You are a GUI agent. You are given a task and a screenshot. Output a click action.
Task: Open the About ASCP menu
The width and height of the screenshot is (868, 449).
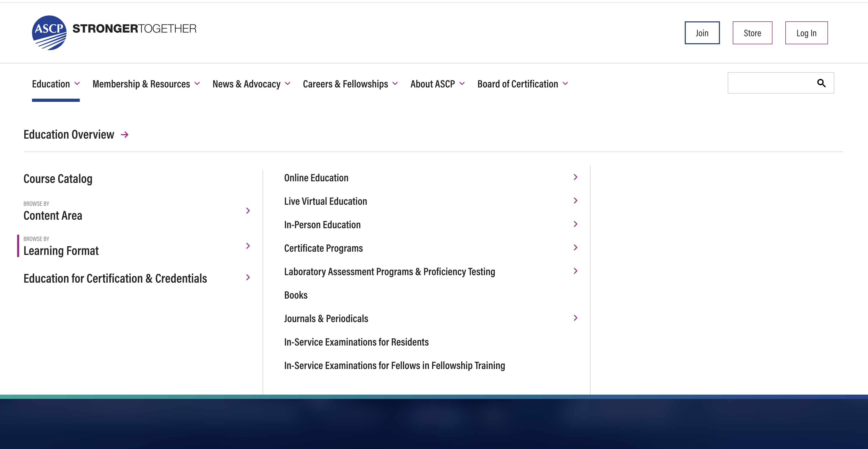pos(433,84)
